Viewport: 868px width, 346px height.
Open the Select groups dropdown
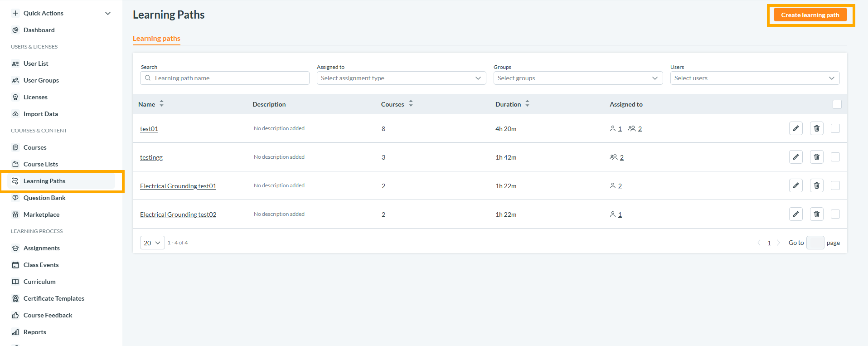(578, 78)
